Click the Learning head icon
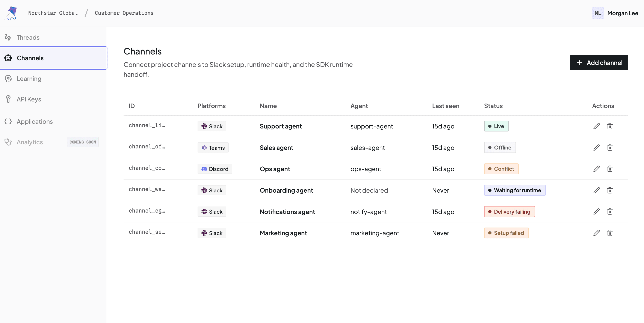Screen dimensions: 644x323 [x=8, y=78]
